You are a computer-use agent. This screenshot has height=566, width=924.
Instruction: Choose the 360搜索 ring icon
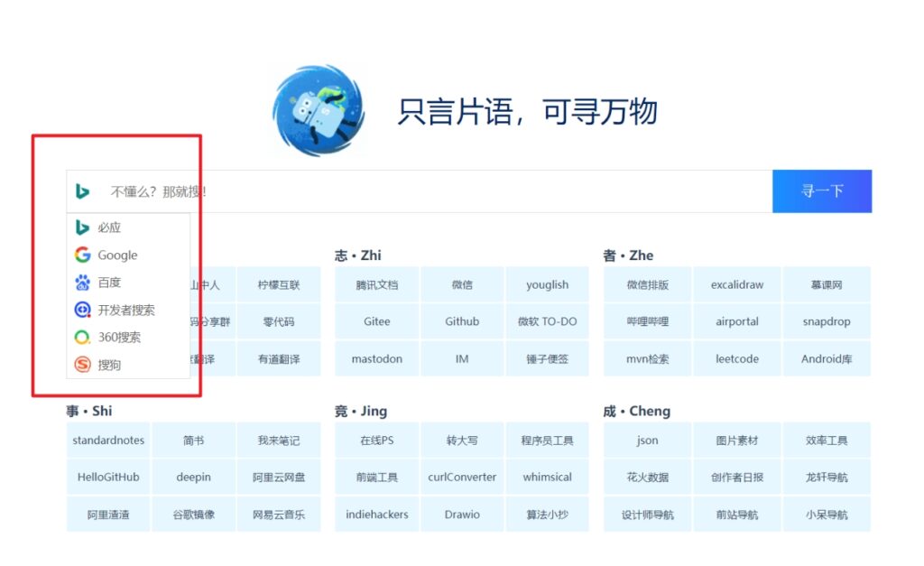(82, 338)
